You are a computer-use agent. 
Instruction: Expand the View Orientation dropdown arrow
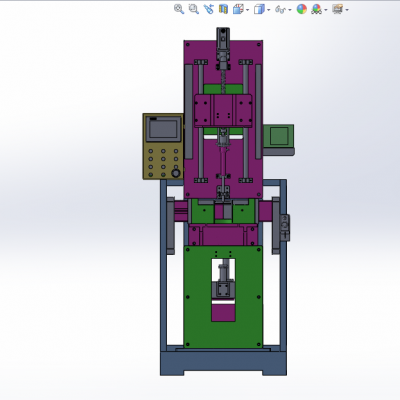click(247, 10)
